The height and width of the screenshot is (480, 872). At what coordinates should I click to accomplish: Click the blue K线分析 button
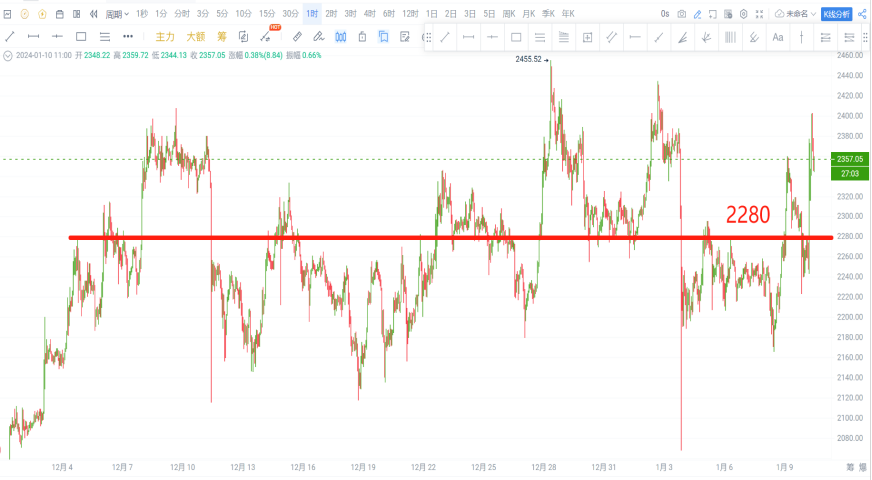(836, 14)
